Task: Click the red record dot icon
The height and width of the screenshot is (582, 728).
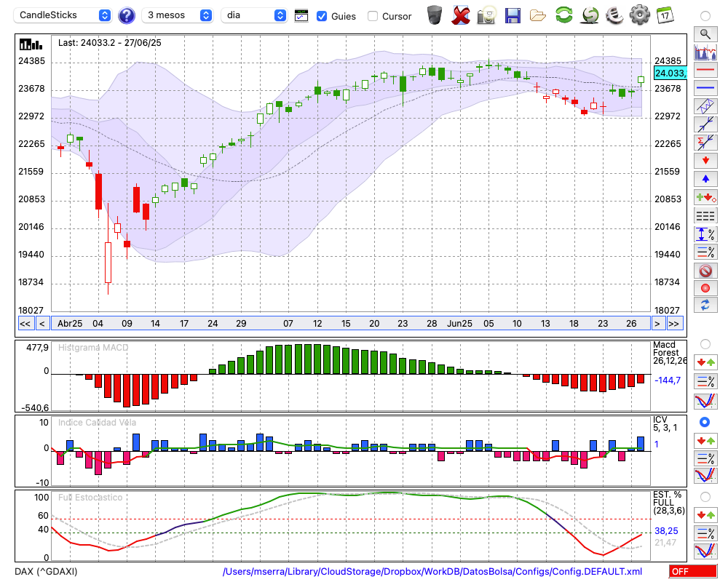Action: [705, 288]
